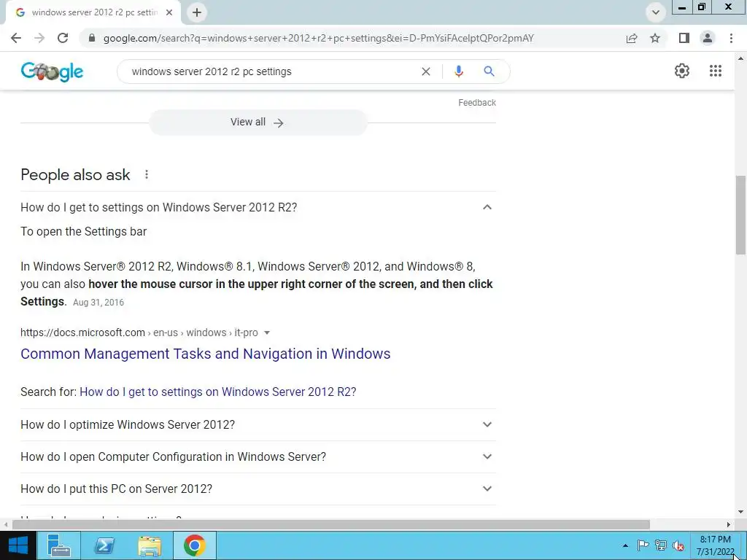Viewport: 747px width, 560px height.
Task: Click the docs.microsoft.com breadcrumb URL
Action: pos(139,332)
